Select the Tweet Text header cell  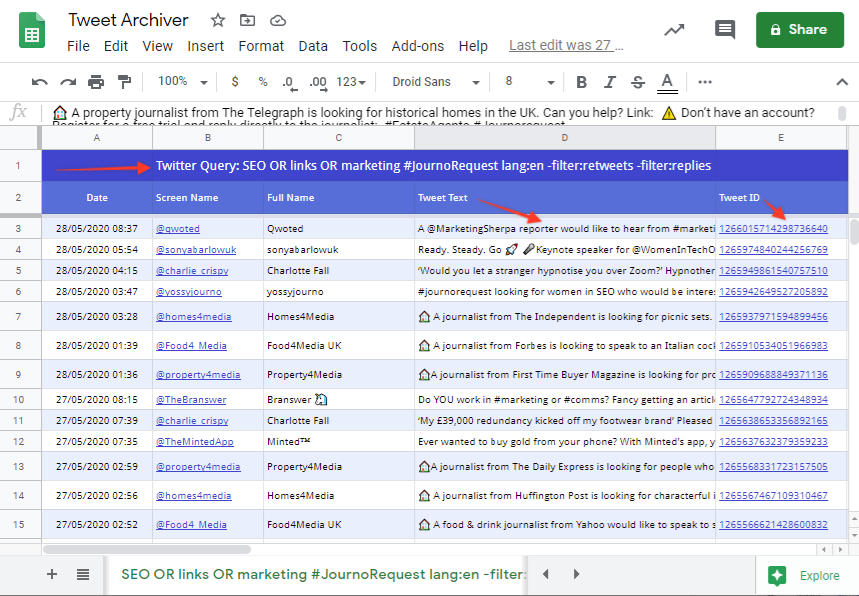tap(565, 198)
